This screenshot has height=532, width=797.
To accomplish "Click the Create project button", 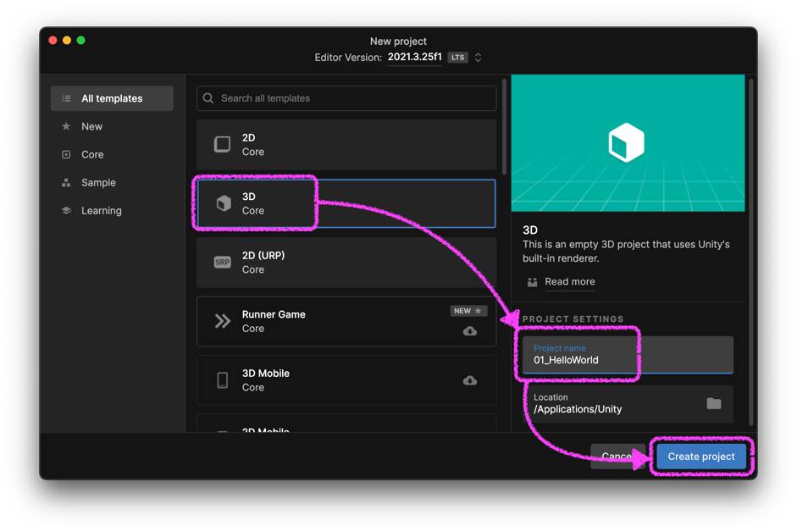I will tap(701, 457).
